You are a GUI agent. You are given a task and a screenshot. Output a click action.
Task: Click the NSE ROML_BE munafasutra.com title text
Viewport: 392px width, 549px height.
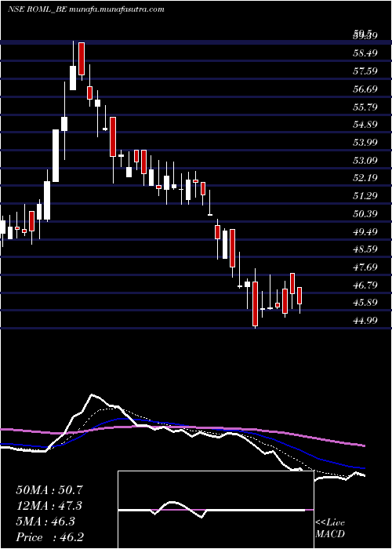tap(85, 9)
